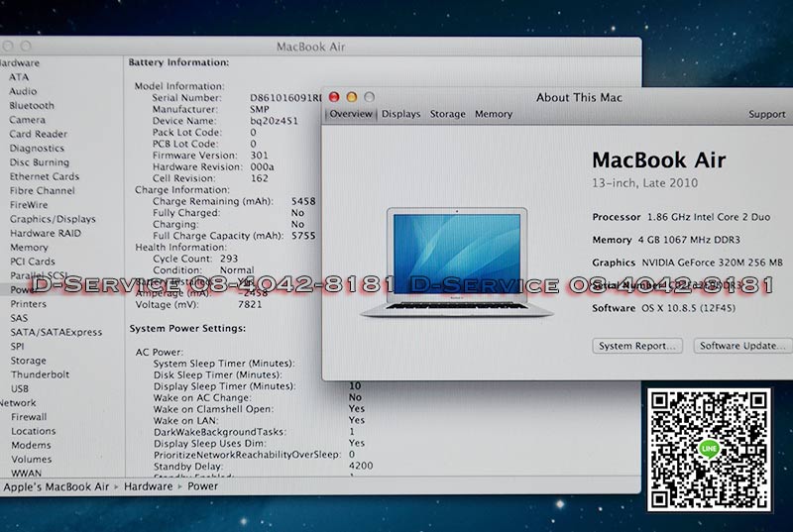Select Firewall under Network

click(29, 417)
